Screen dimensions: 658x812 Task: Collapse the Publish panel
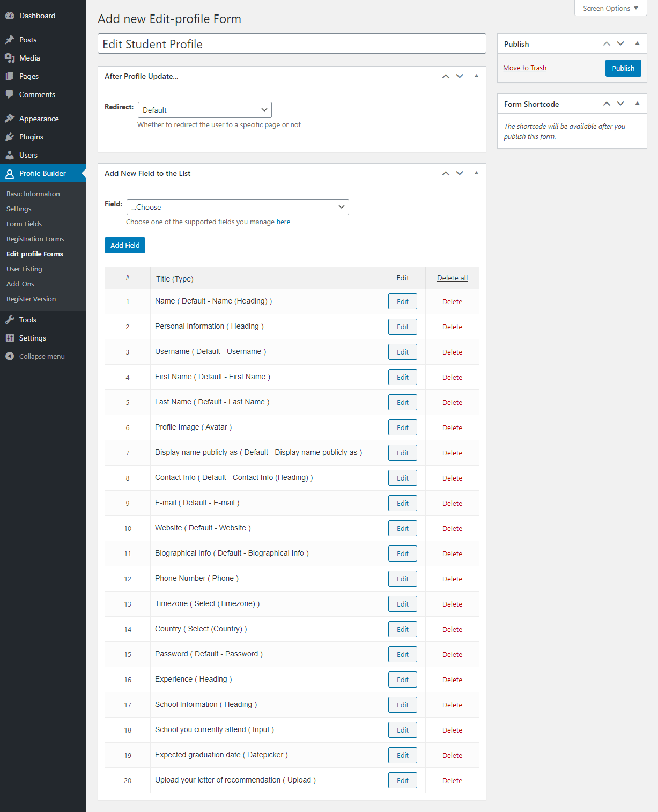[x=637, y=43]
